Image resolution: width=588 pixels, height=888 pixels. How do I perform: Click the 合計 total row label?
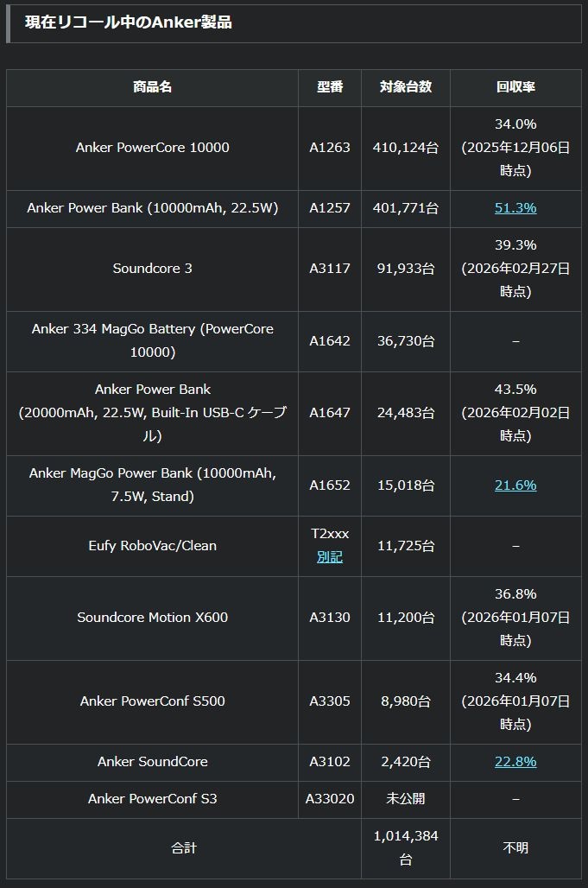tap(183, 848)
